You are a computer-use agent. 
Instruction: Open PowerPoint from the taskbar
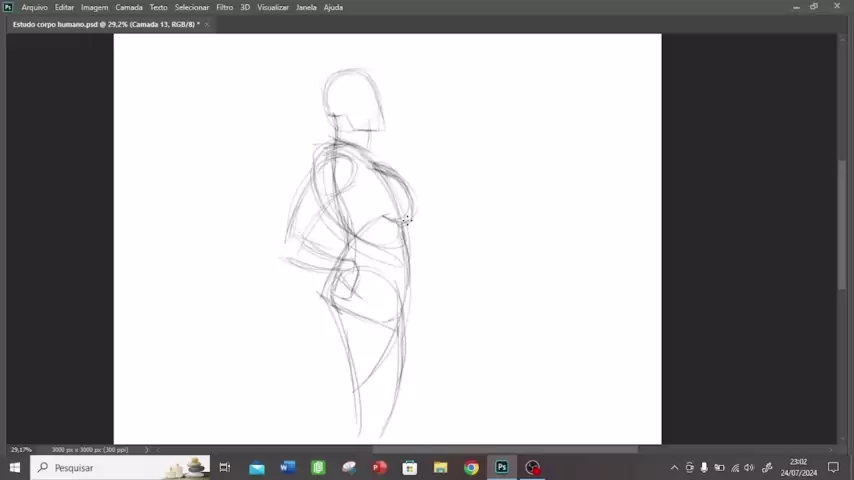coord(379,467)
